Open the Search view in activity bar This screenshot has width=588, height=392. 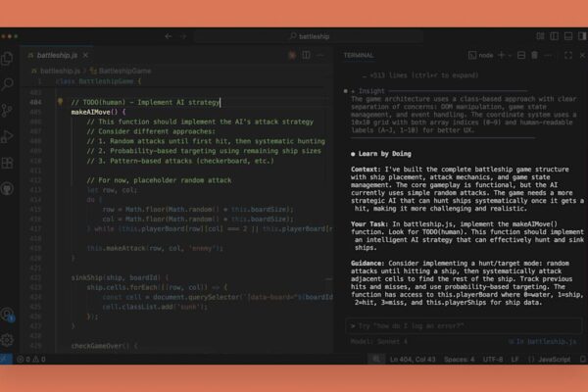[7, 84]
